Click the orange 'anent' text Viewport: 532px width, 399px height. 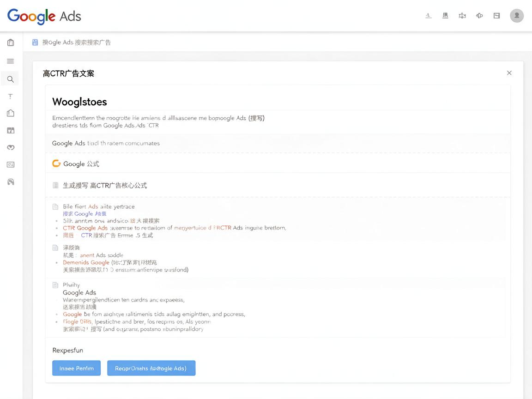[x=87, y=255]
